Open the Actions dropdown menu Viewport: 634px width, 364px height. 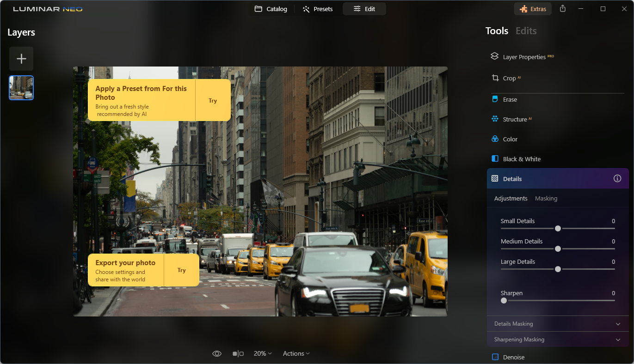pos(296,353)
